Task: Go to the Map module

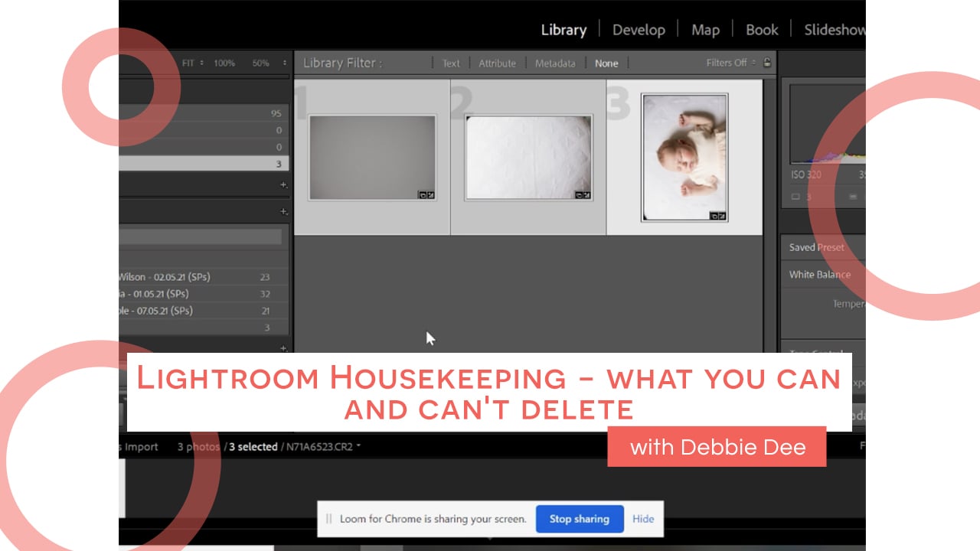Action: (705, 30)
